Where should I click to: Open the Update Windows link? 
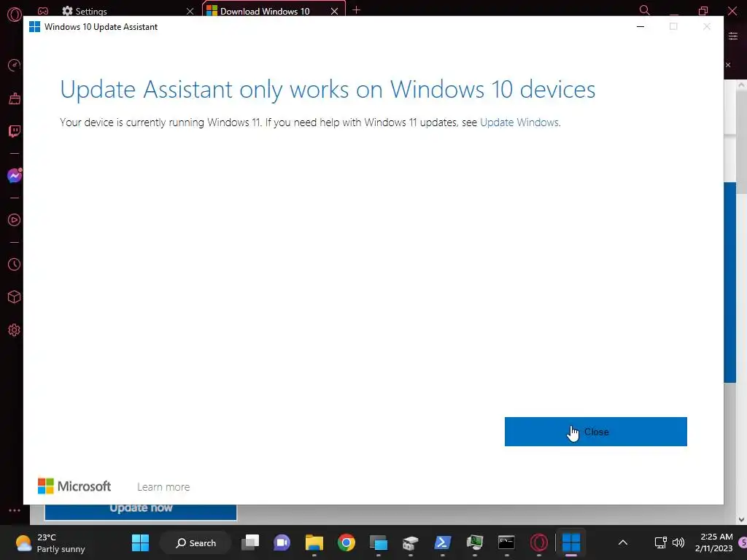(x=519, y=122)
